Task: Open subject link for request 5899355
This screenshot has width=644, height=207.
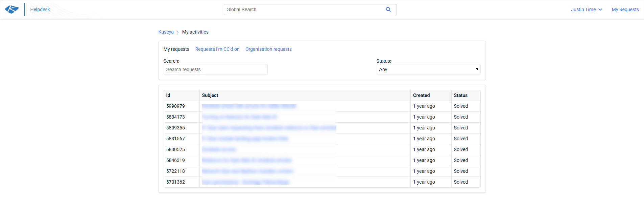Action: pos(269,128)
